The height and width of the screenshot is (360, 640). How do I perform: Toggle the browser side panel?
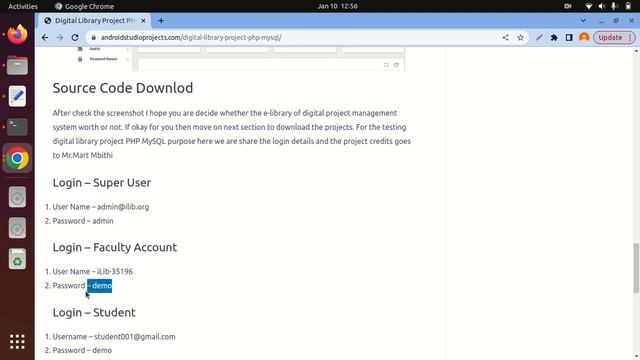pyautogui.click(x=569, y=38)
